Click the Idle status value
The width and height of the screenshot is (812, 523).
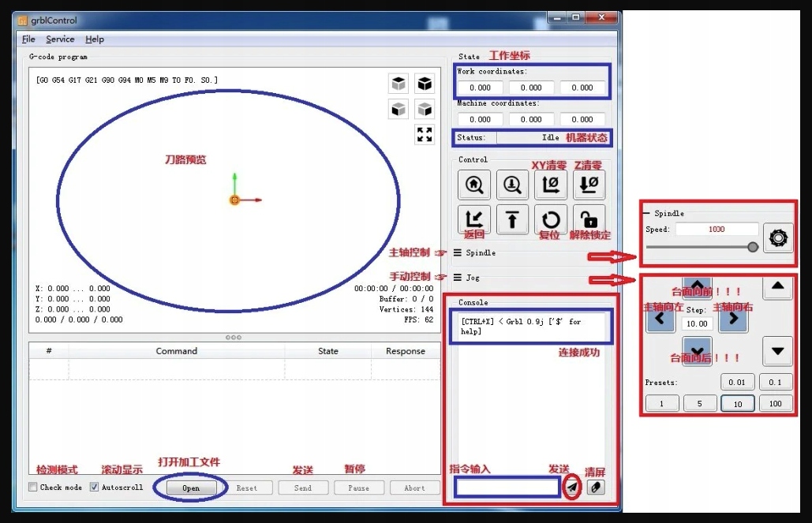[x=551, y=137]
